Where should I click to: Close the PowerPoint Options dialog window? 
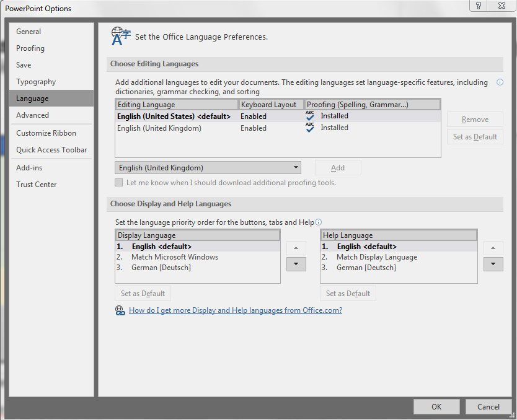pyautogui.click(x=502, y=6)
